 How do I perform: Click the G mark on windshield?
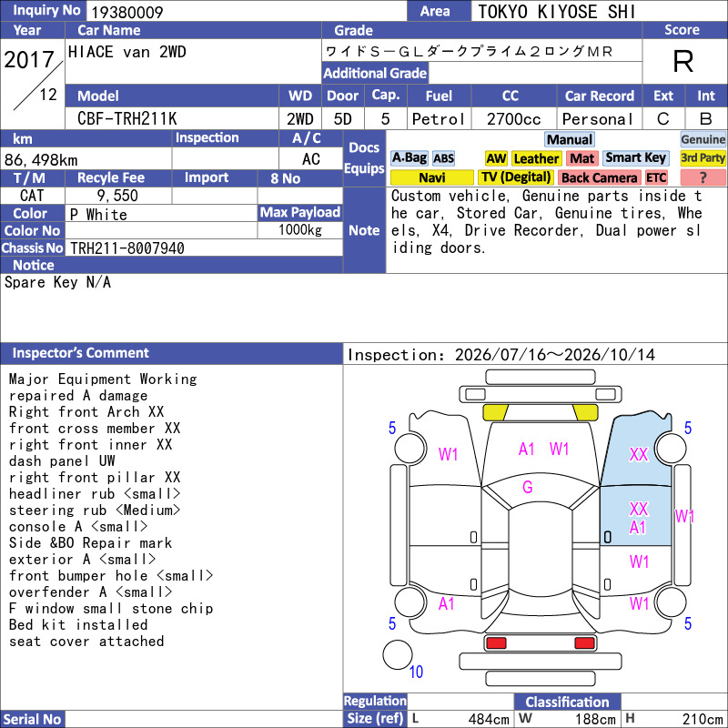click(x=528, y=487)
